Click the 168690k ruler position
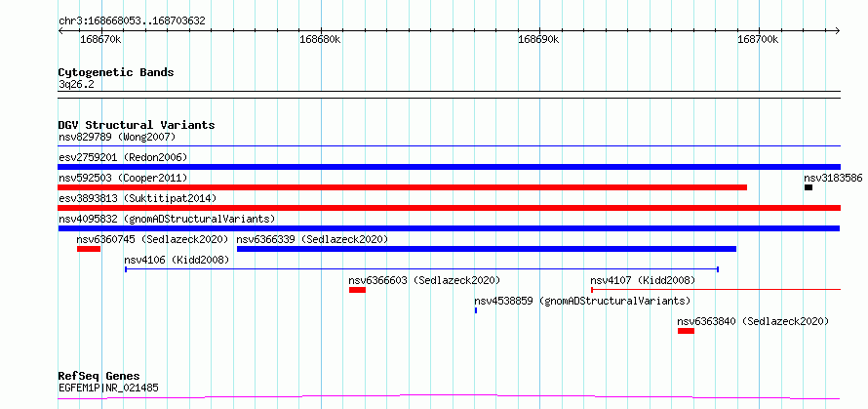 pos(538,39)
